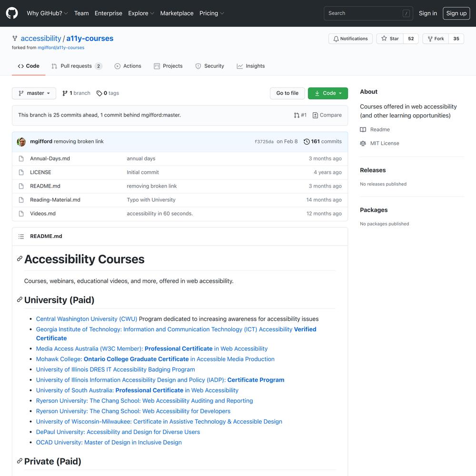View the 52 stargazers count

pos(411,39)
